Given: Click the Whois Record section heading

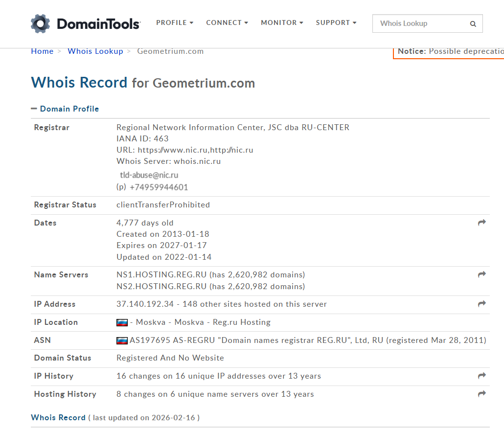Looking at the screenshot, I should point(58,417).
